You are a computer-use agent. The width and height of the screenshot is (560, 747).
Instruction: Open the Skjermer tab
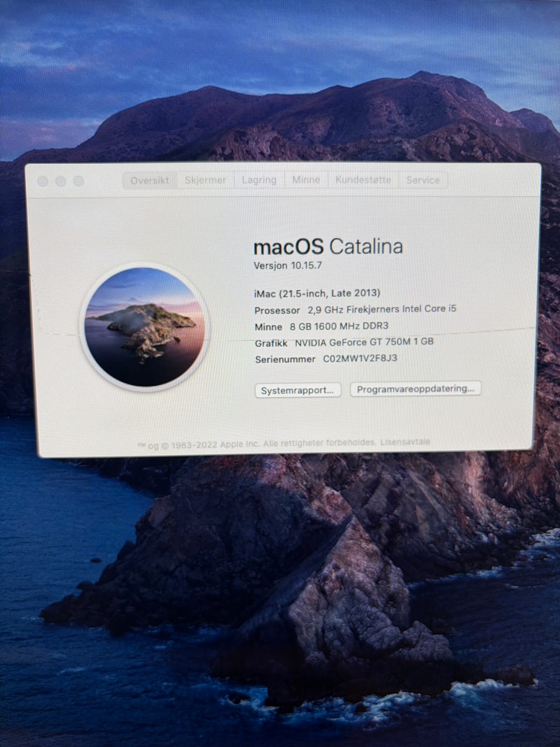click(x=205, y=180)
